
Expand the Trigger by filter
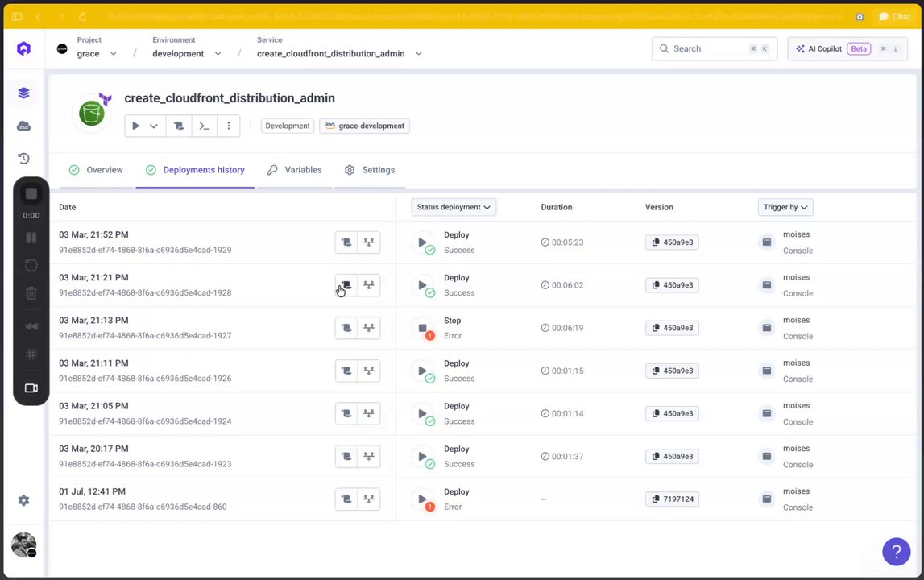coord(785,207)
